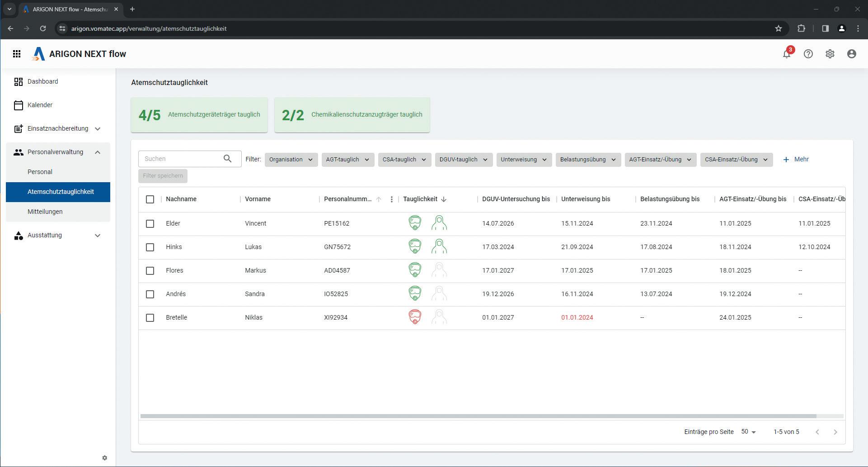Viewport: 868px width, 467px height.
Task: Go to Personal submenu item
Action: 58,172
